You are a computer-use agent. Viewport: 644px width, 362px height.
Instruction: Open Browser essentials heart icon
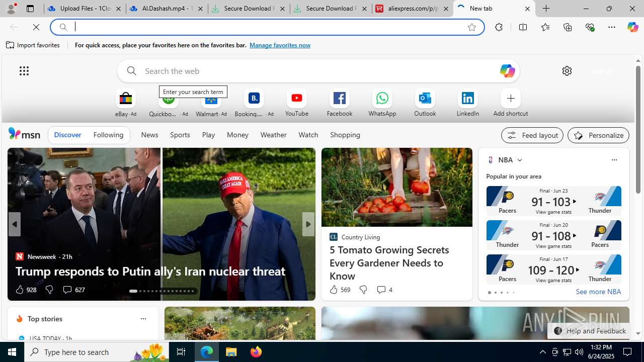(590, 27)
